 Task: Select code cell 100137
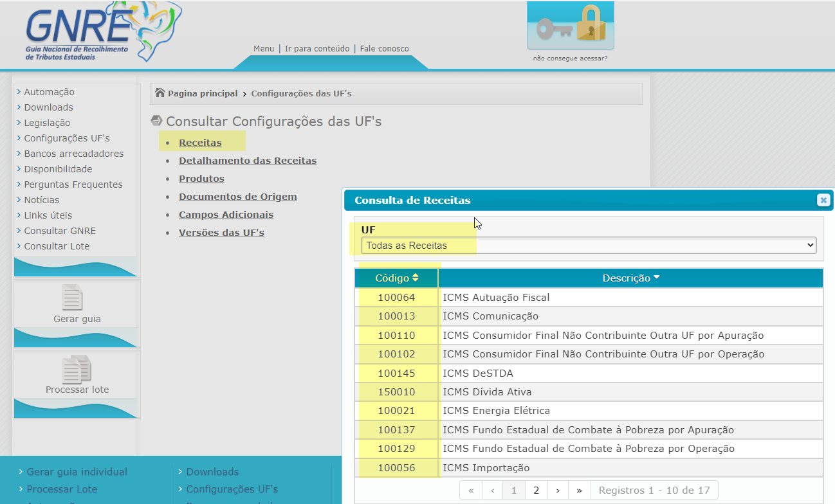point(396,430)
